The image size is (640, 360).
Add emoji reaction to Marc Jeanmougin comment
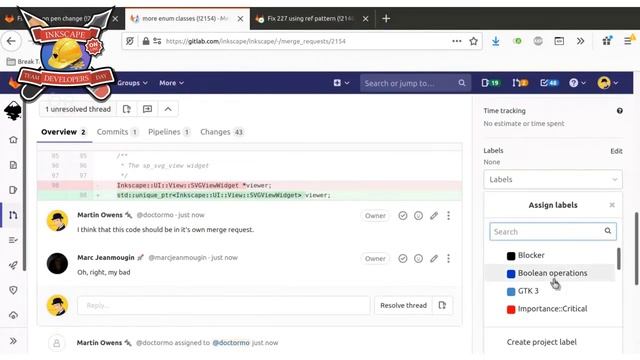coord(418,258)
